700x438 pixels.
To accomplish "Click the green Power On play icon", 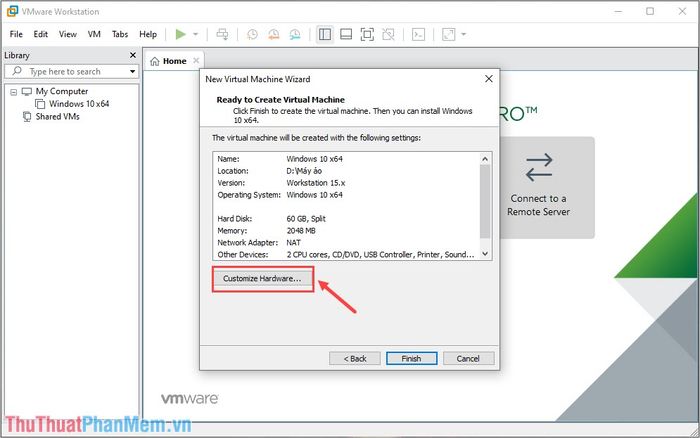I will [180, 34].
